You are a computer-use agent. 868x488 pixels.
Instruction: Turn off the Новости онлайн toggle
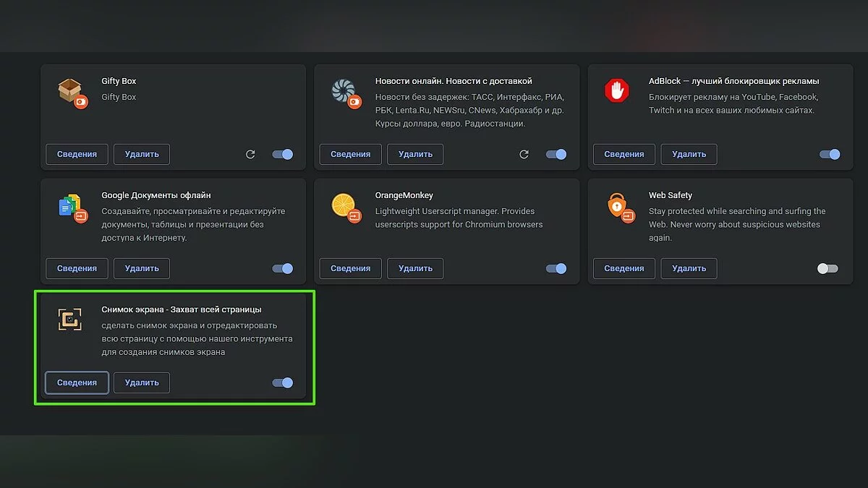556,154
